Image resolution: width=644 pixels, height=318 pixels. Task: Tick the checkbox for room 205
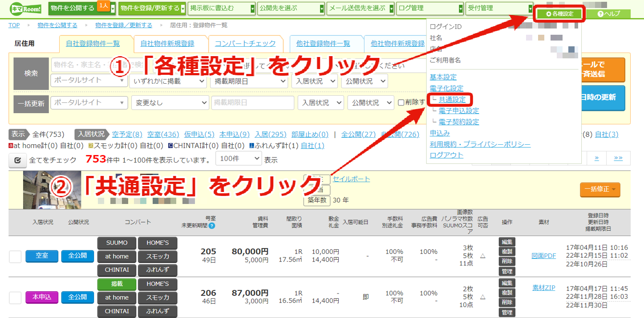pyautogui.click(x=15, y=257)
